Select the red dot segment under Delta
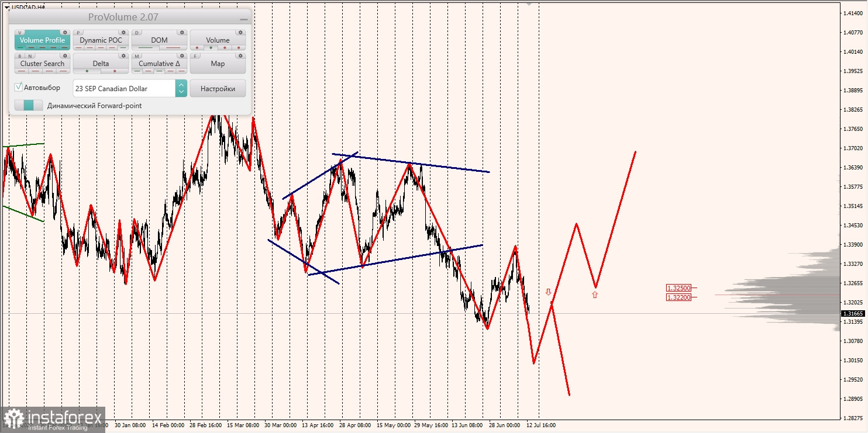Screen dimensions: 868x433 (115, 71)
